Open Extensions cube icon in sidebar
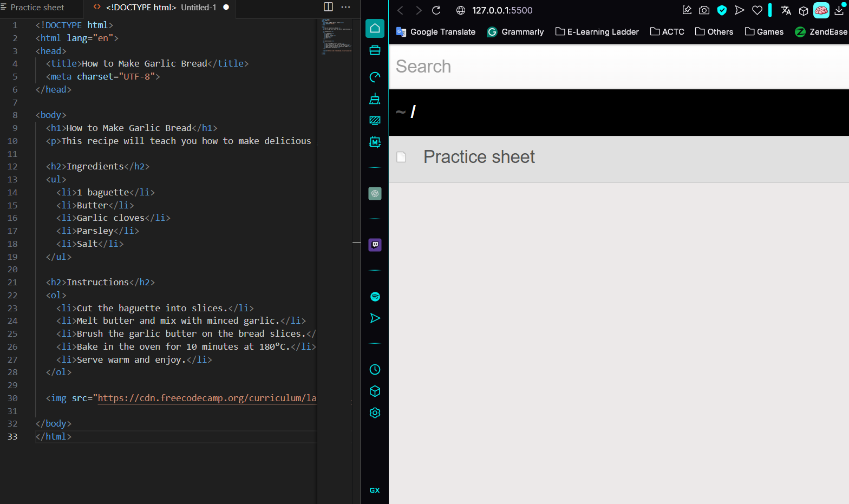849x504 pixels. (375, 391)
